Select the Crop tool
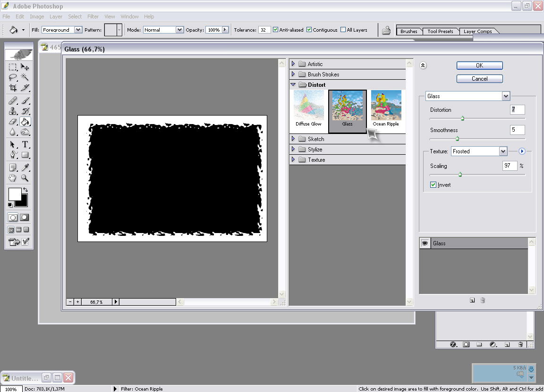 click(x=13, y=88)
